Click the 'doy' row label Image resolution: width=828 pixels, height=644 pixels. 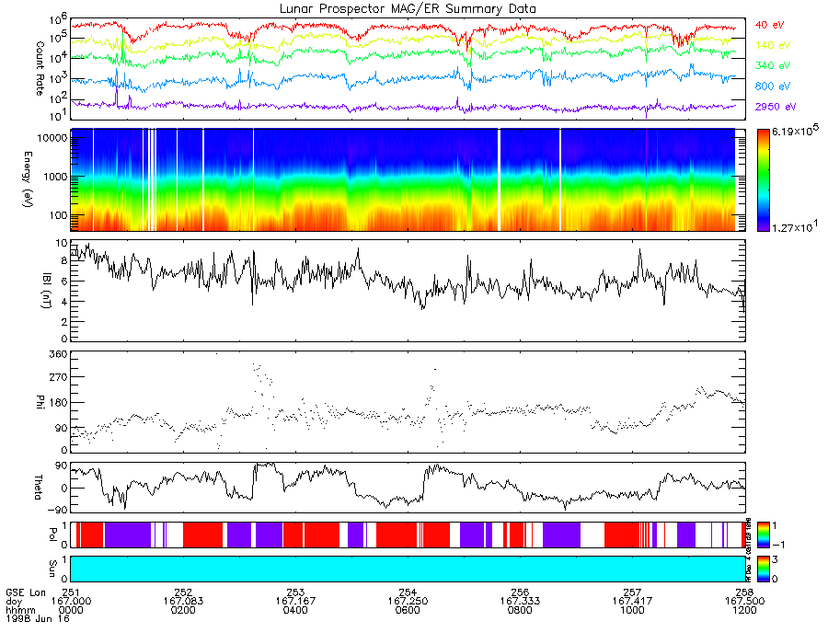tap(14, 602)
